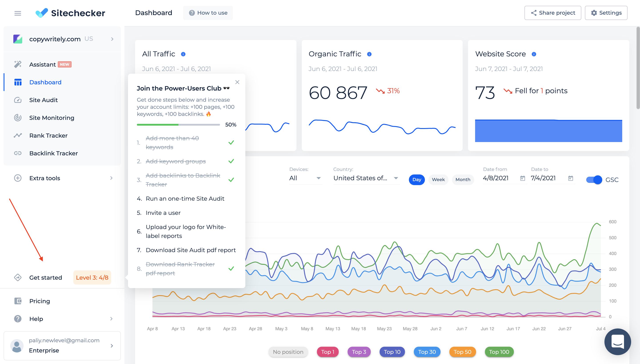Click the Backlink Tracker link icon
This screenshot has width=640, height=364.
point(18,153)
